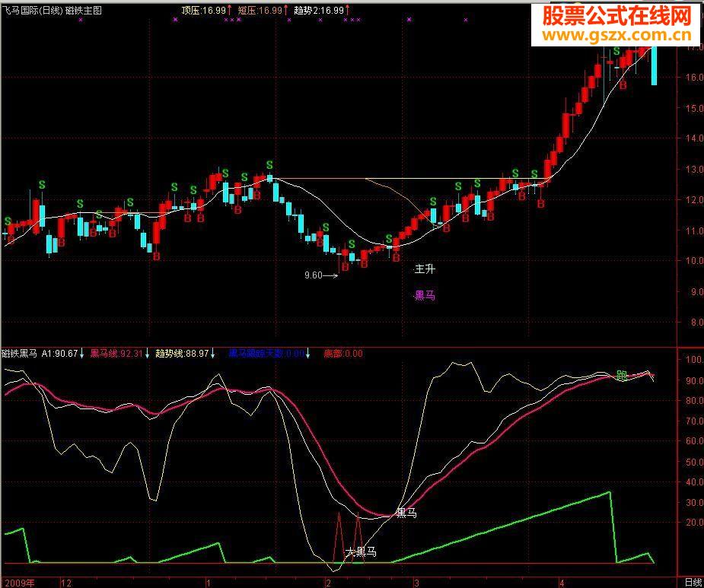Click the 大黑马 signal label
This screenshot has width=704, height=588.
point(362,552)
